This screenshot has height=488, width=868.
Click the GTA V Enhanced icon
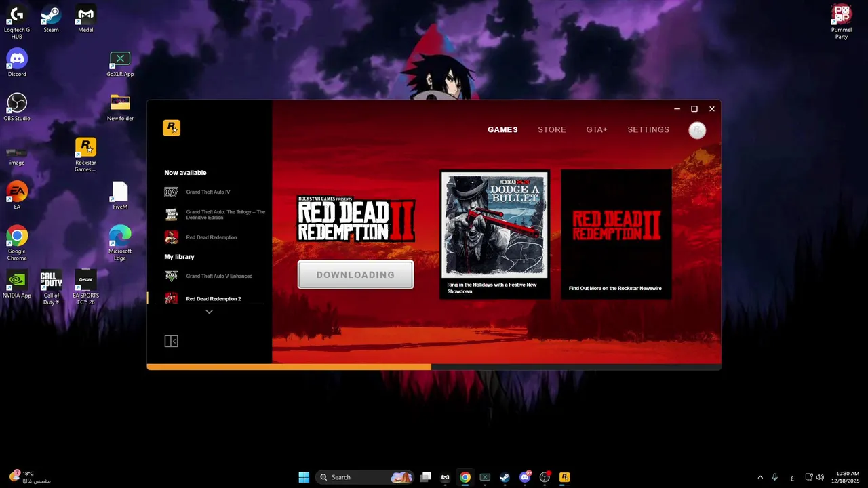[172, 276]
